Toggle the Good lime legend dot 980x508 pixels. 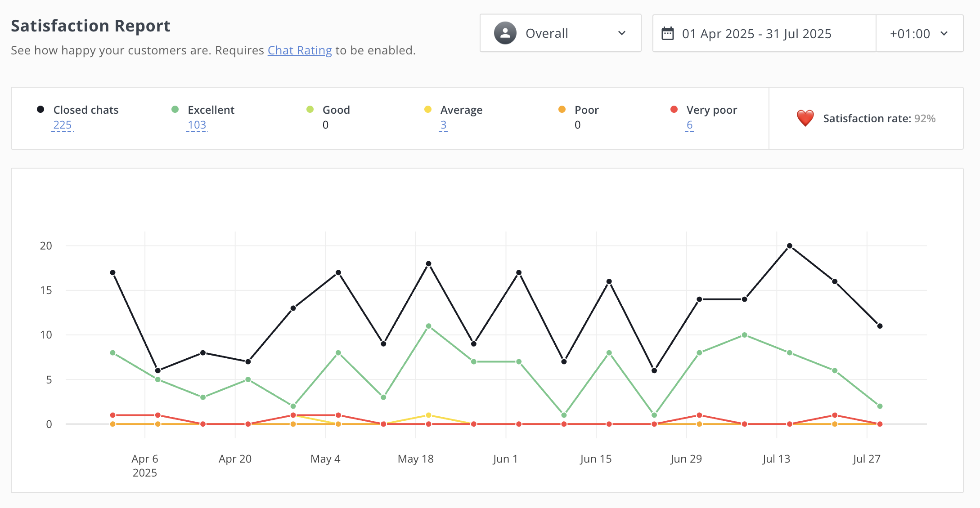click(x=310, y=110)
